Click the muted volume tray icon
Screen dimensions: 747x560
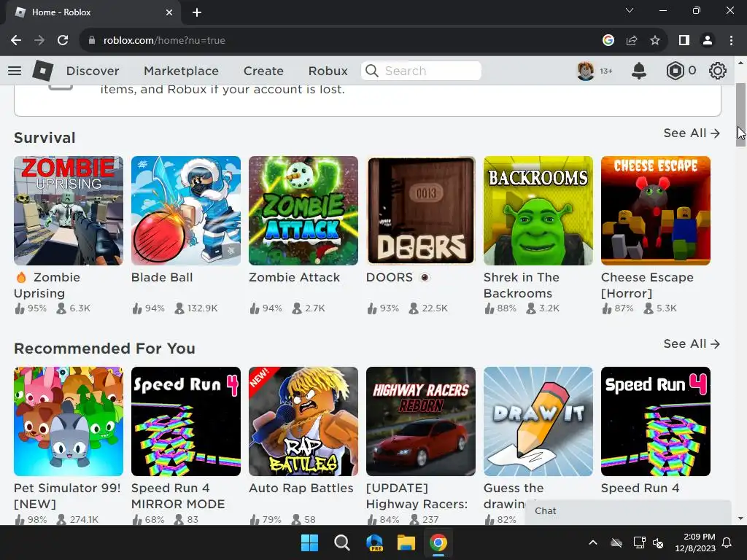[658, 542]
